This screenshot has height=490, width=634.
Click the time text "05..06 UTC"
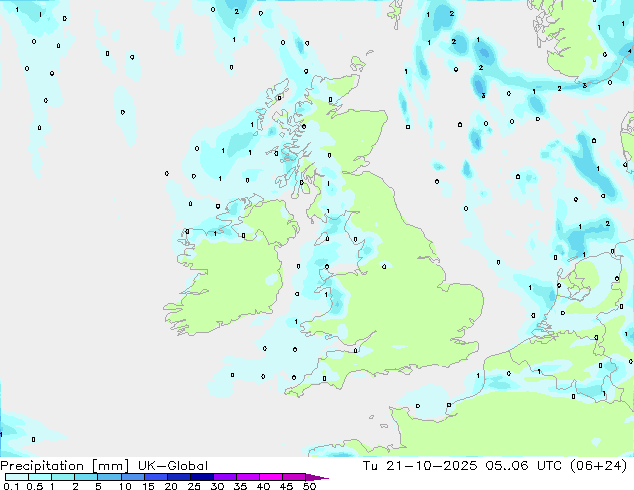(524, 466)
